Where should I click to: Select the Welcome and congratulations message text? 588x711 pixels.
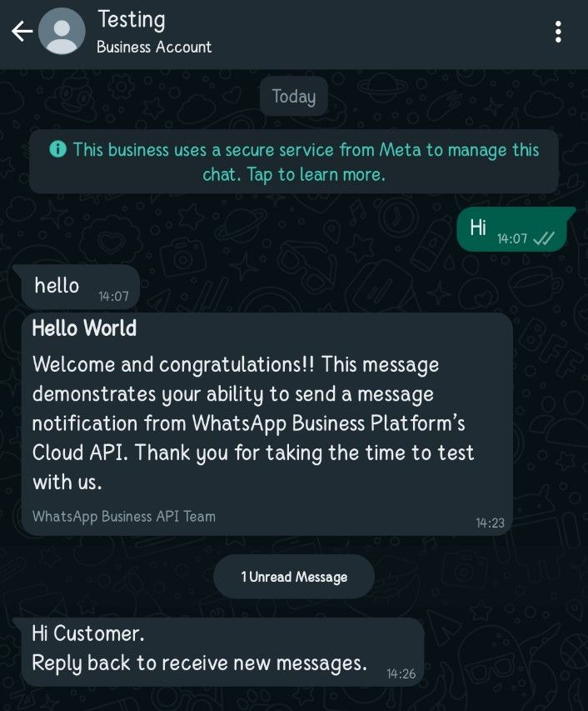tap(253, 423)
